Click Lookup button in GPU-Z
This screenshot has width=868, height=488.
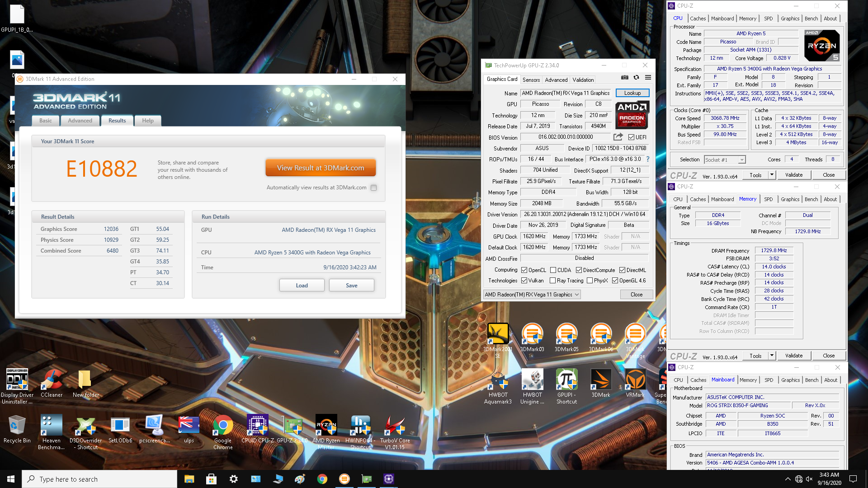(632, 93)
